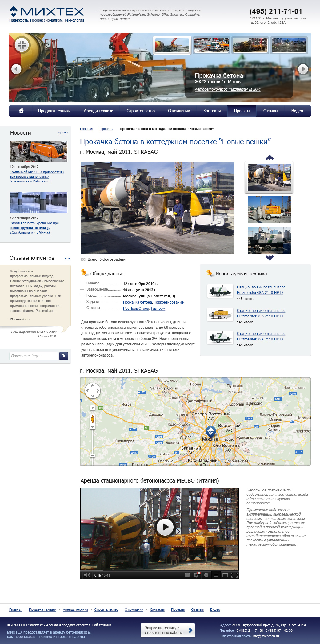Click РосПромСтрой review link
The image size is (320, 644).
click(136, 308)
